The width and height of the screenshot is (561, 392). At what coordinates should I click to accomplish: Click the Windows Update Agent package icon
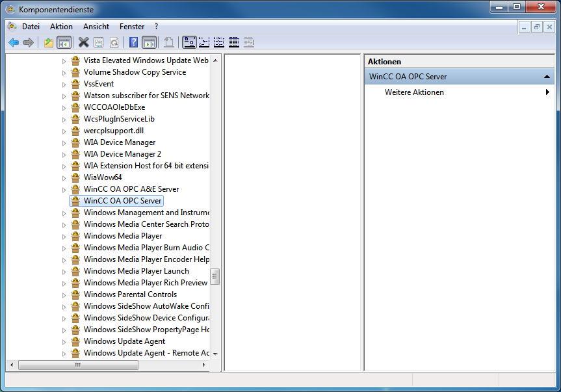tap(75, 341)
